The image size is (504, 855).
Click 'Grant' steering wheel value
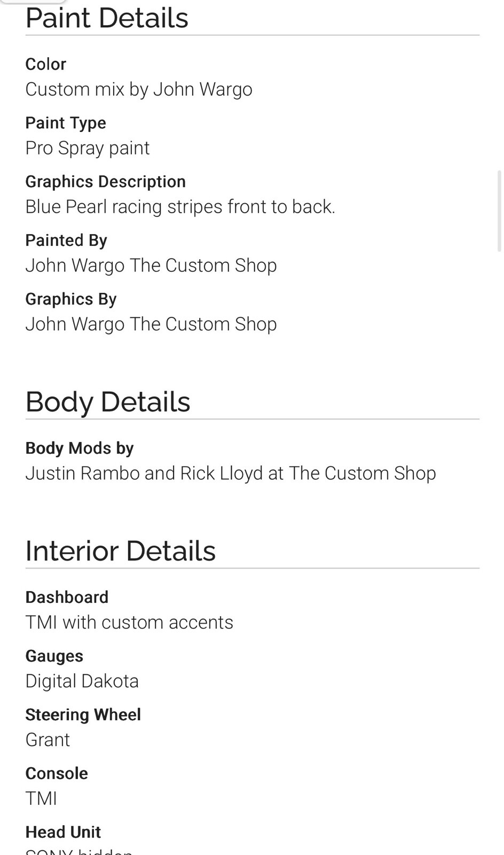coord(48,740)
